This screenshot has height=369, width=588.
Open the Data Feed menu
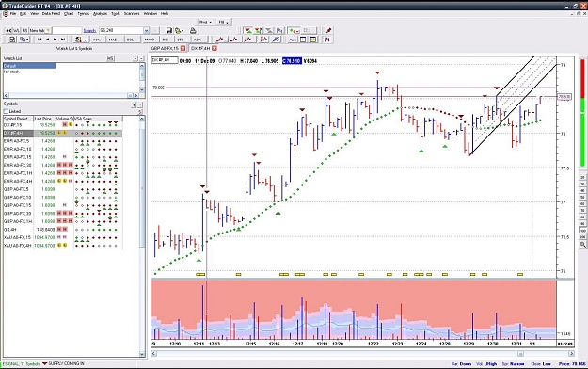pyautogui.click(x=51, y=13)
